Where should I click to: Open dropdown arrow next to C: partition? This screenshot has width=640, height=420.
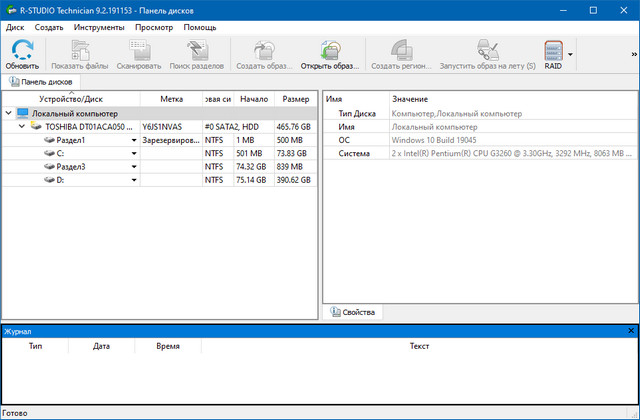point(134,154)
